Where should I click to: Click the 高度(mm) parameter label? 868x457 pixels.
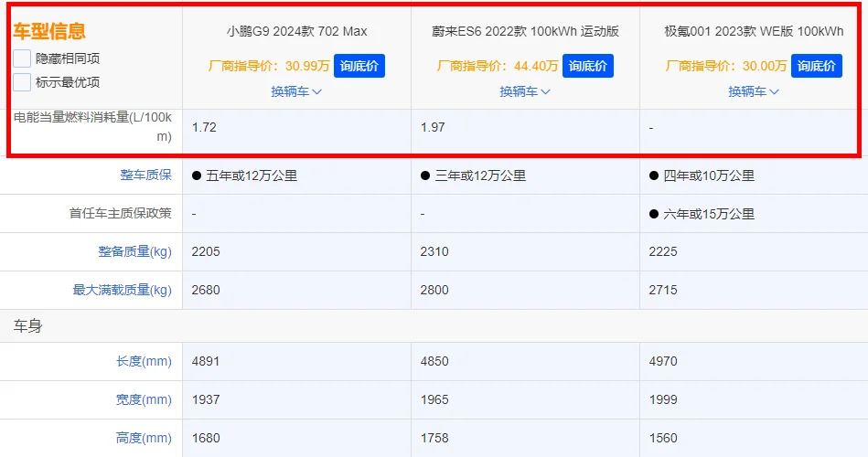(x=144, y=438)
